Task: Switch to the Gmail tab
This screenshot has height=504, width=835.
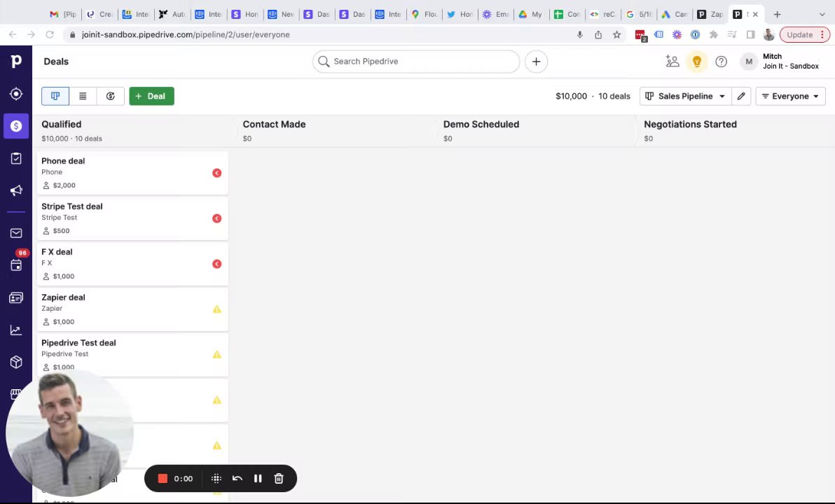Action: click(x=63, y=15)
